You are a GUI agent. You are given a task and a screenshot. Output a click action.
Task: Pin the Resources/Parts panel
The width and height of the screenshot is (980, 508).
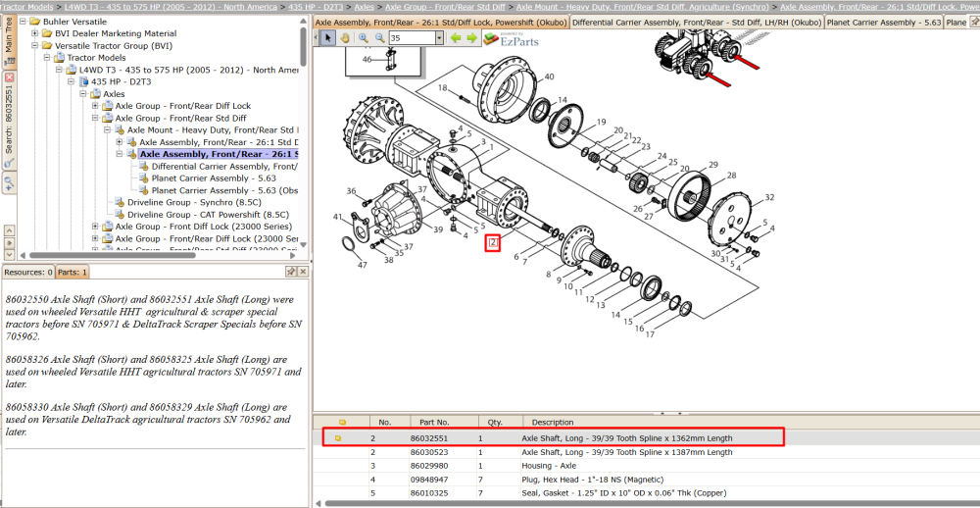click(291, 272)
